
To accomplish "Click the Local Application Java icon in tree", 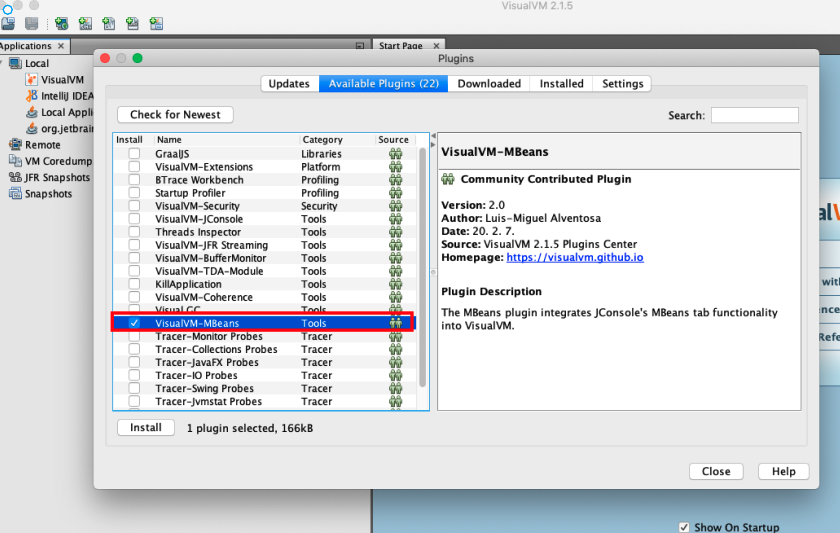I will point(32,112).
